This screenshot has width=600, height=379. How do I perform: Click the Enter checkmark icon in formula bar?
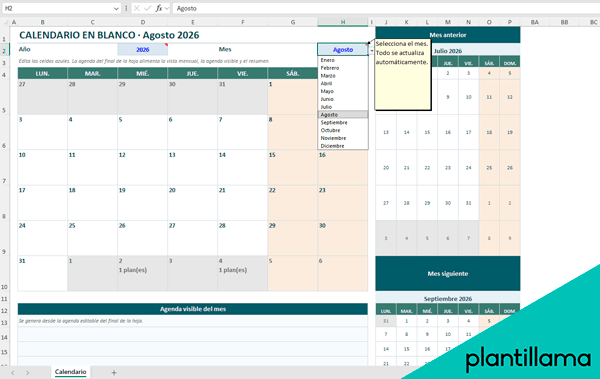pyautogui.click(x=147, y=8)
